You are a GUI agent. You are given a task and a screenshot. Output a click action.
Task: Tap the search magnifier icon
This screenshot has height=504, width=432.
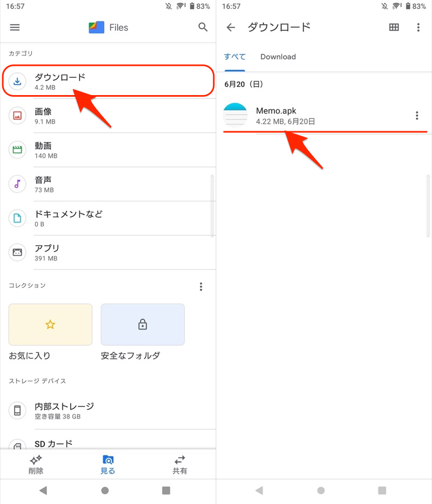[203, 28]
